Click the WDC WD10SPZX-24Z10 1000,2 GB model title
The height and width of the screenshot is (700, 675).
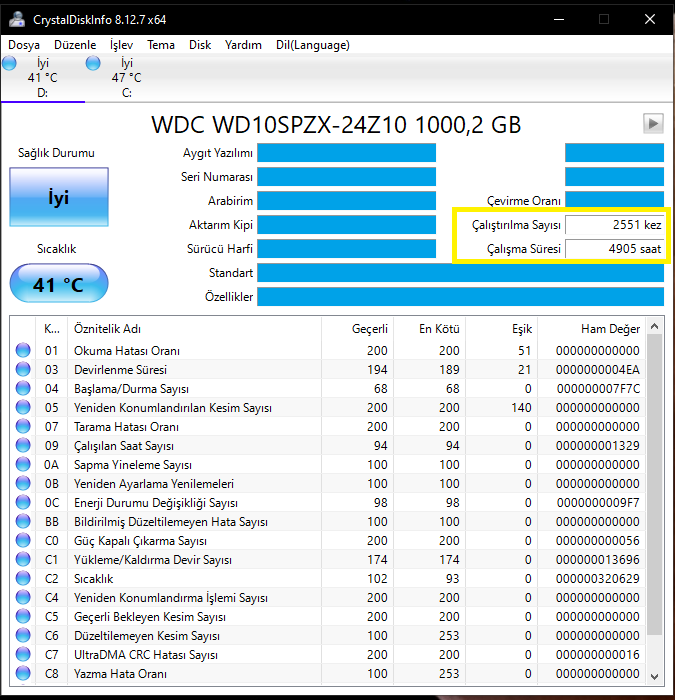click(x=336, y=125)
